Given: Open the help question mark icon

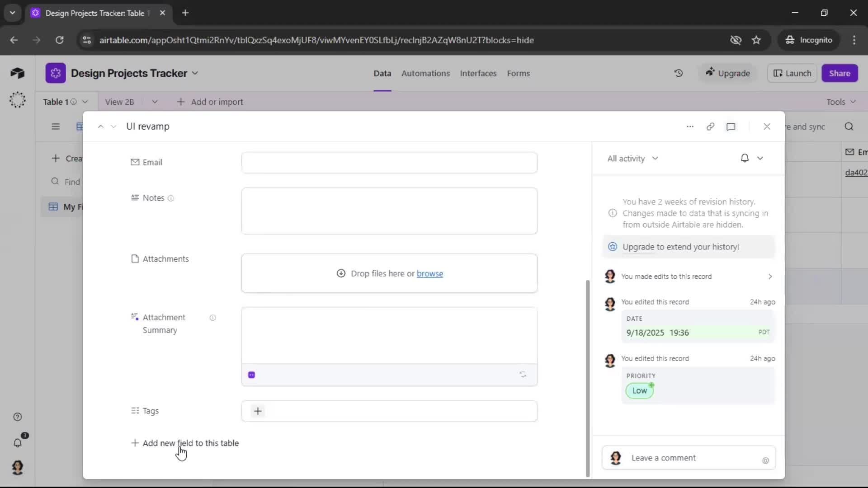Looking at the screenshot, I should (x=18, y=417).
